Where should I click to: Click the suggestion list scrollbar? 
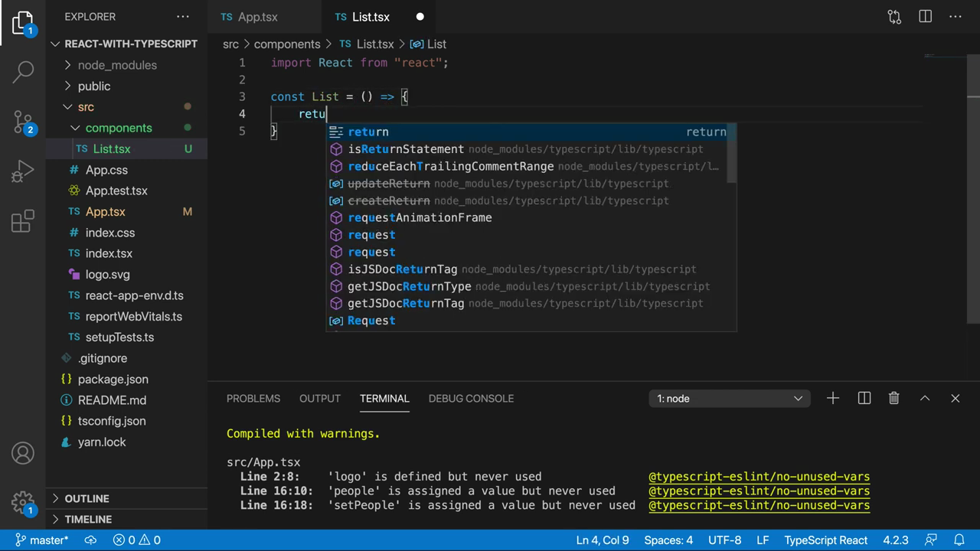732,153
